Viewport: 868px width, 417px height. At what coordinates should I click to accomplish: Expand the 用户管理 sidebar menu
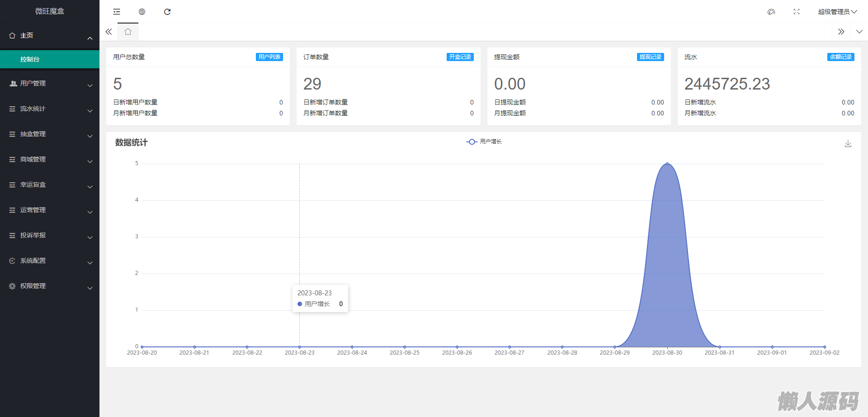pos(50,84)
